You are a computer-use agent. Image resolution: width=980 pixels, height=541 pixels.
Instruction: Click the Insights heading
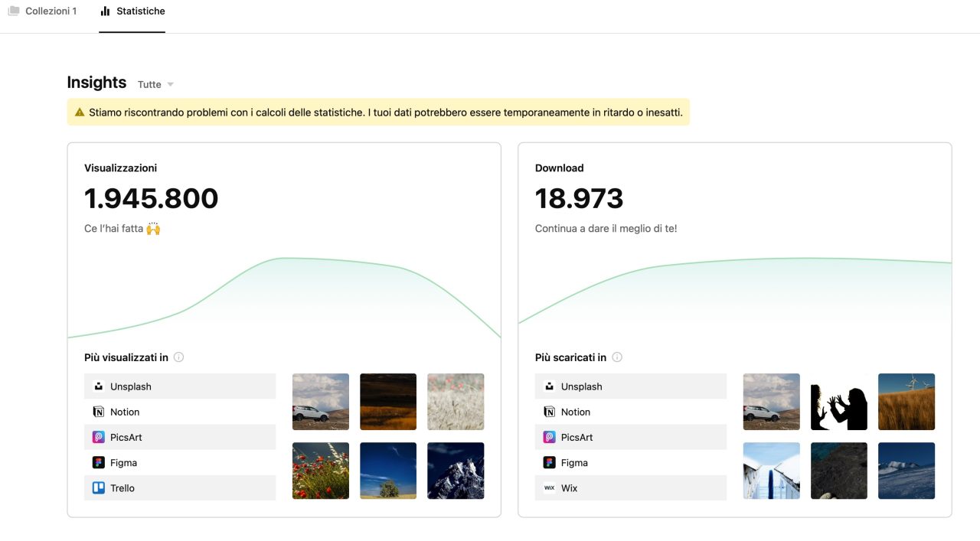tap(96, 82)
